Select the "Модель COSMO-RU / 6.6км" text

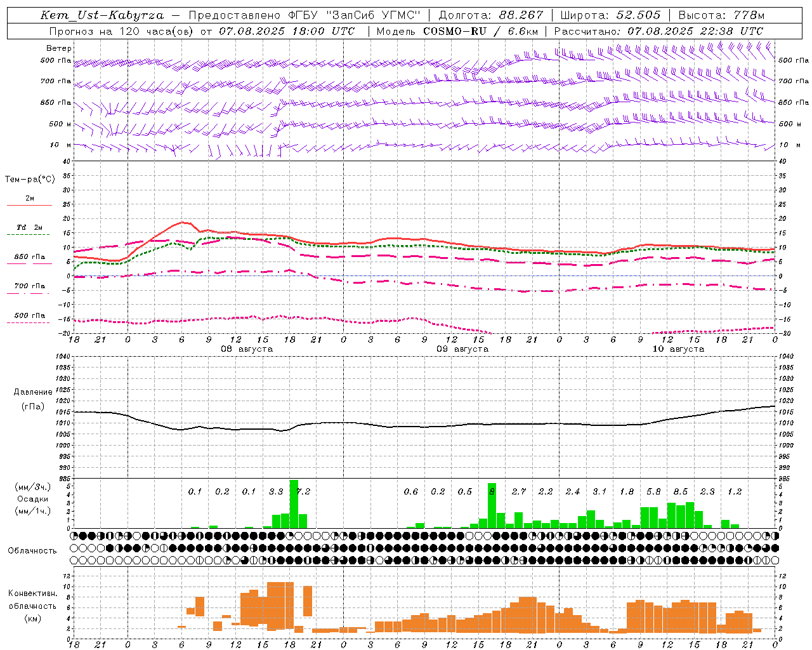[457, 31]
